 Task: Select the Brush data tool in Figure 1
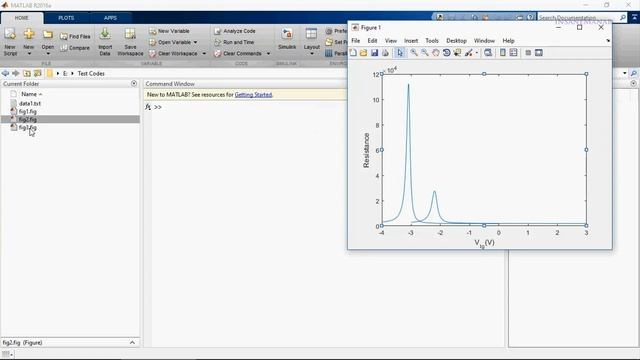click(468, 53)
